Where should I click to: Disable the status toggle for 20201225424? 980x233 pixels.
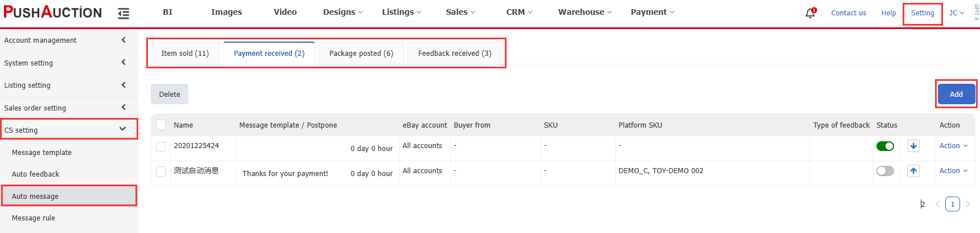coord(885,146)
